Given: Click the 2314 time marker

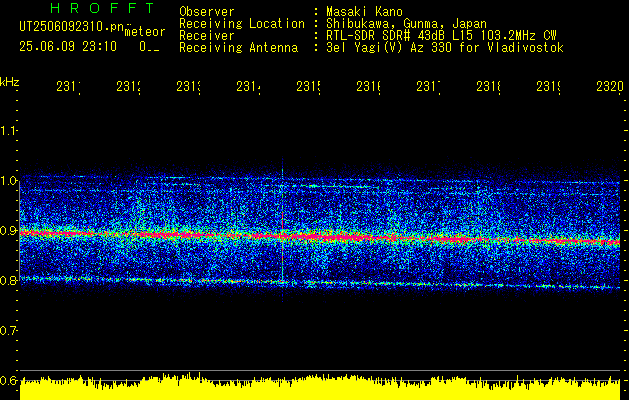Looking at the screenshot, I should (248, 87).
